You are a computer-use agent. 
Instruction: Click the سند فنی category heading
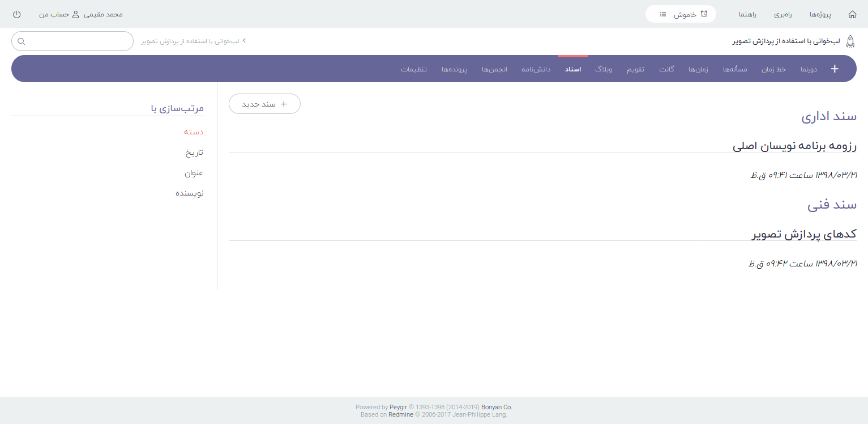click(832, 205)
